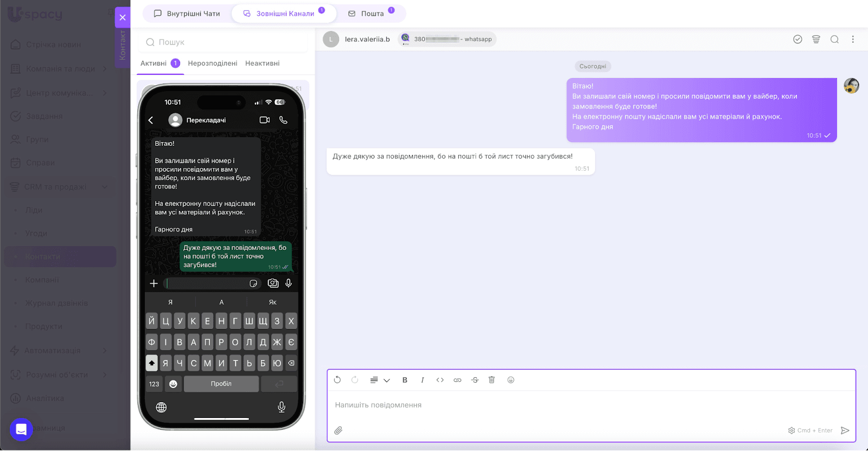Clear formatting with the trash icon
The image size is (868, 451).
tap(492, 380)
